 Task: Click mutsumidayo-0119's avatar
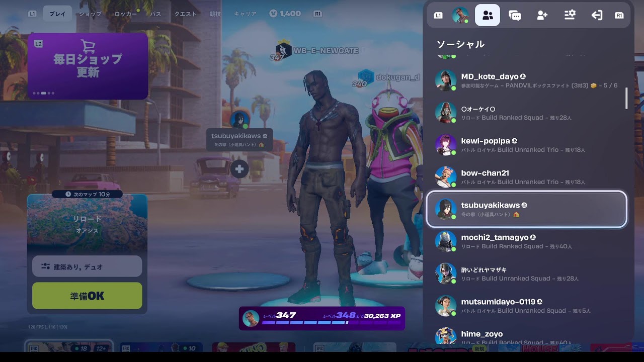(445, 306)
